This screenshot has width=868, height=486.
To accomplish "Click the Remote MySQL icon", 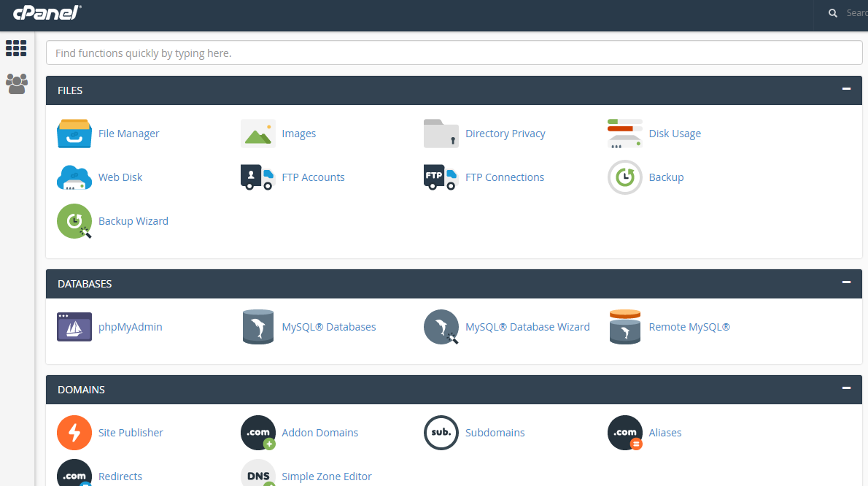I will [x=625, y=327].
